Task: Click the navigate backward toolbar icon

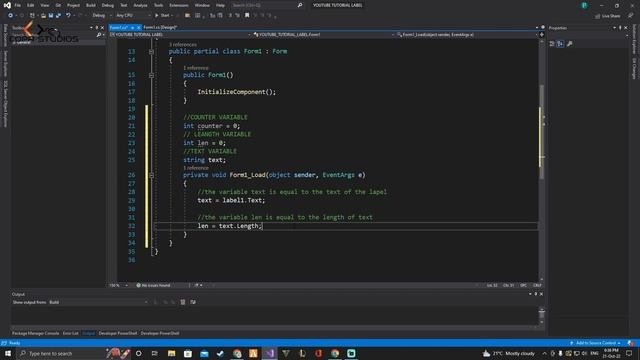Action: pyautogui.click(x=10, y=16)
